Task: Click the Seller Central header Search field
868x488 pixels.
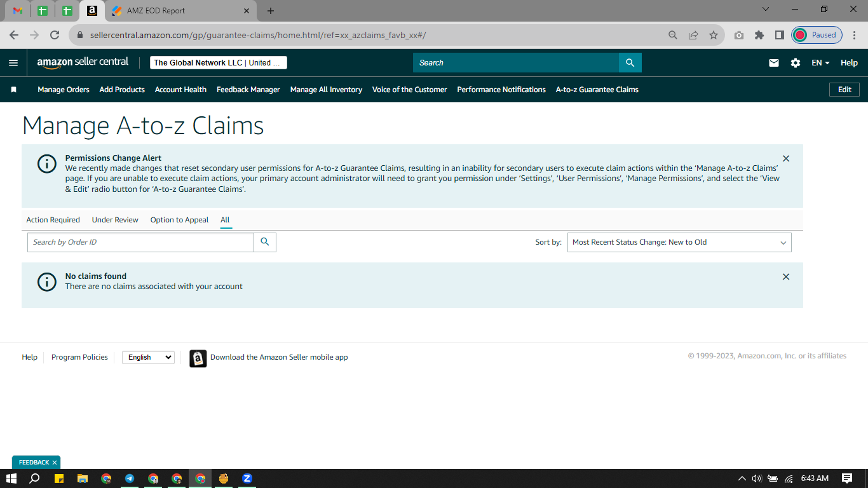Action: pos(516,62)
